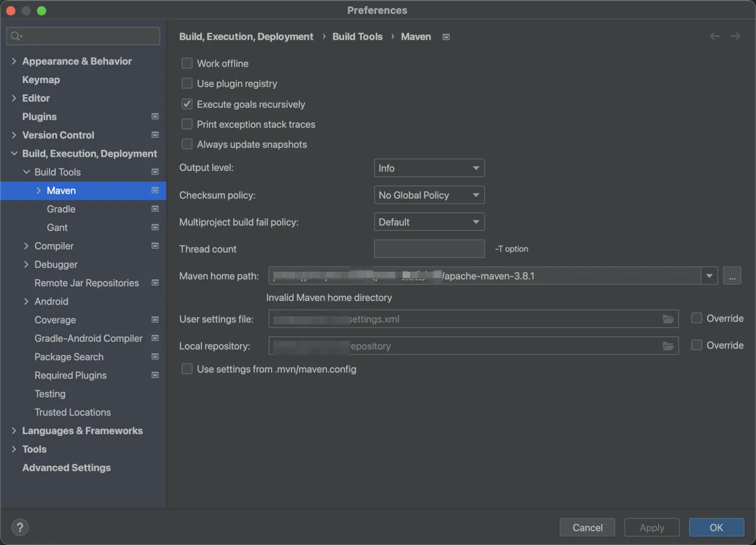Open the Output level dropdown
Viewport: 756px width, 545px height.
(x=429, y=168)
